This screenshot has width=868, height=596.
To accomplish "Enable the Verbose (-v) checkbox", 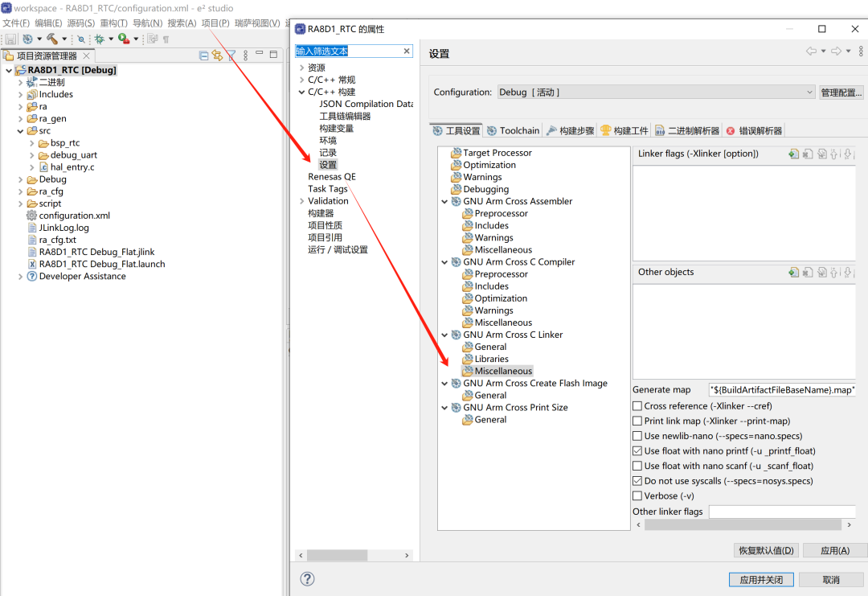I will 637,495.
